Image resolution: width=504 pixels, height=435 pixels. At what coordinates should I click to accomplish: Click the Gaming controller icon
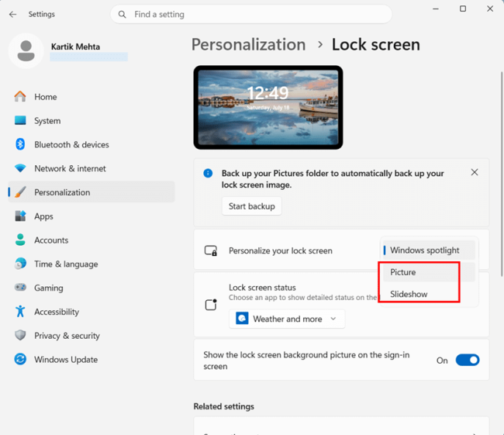(20, 287)
